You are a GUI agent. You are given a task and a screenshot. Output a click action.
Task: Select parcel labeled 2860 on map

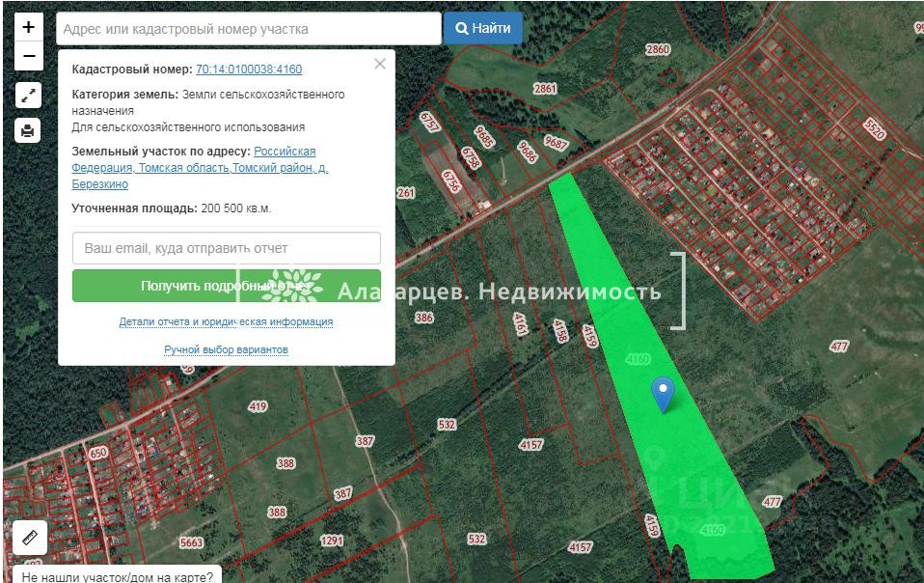coord(658,49)
